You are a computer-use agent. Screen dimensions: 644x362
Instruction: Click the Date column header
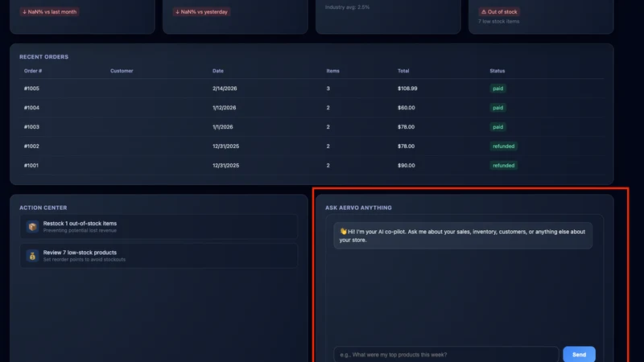pos(218,71)
